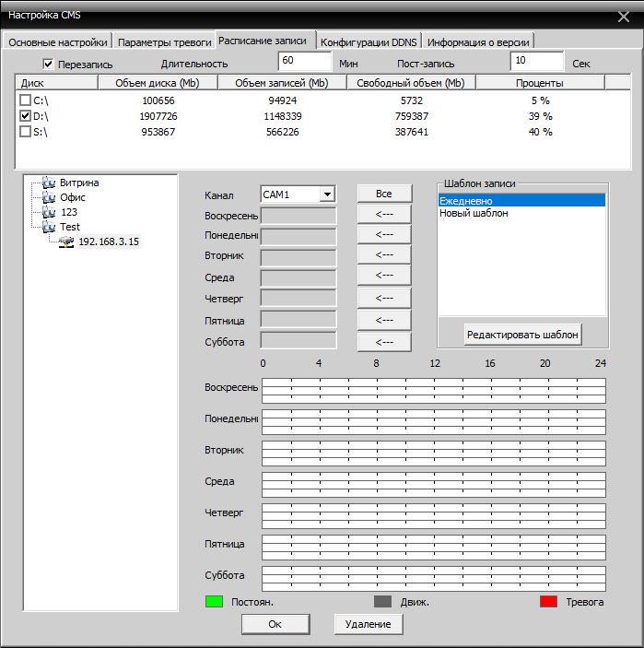
Task: Apply template arrow for Понедельник
Action: click(384, 234)
